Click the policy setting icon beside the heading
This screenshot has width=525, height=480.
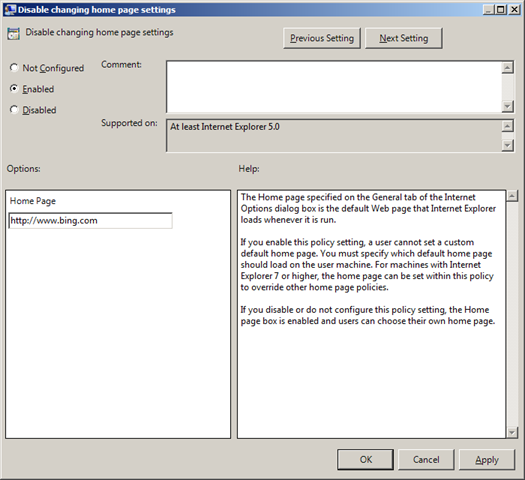pos(13,34)
